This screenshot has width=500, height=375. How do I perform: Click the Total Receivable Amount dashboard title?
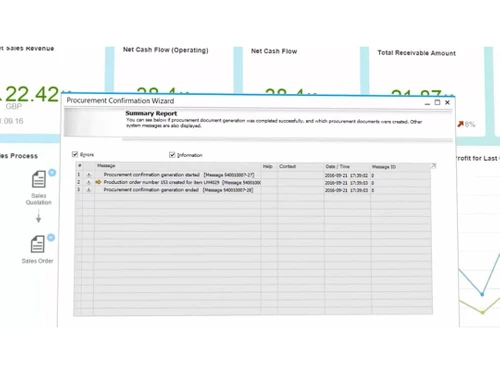pos(416,53)
